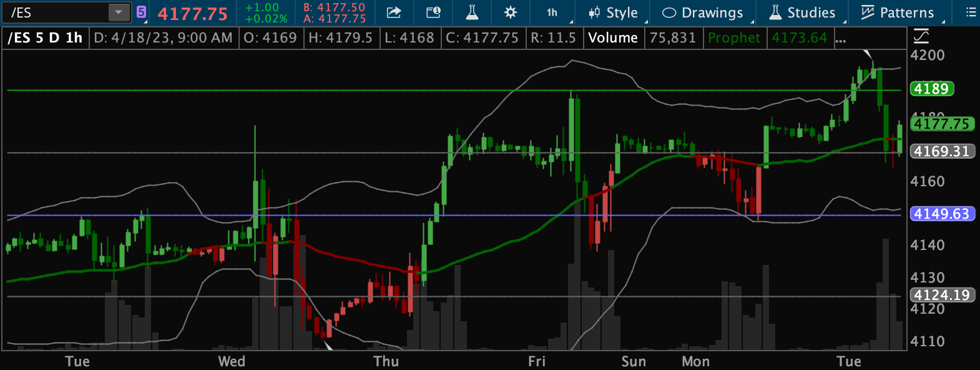This screenshot has height=370, width=980.
Task: Click the C: 4177.75 close value
Action: click(483, 38)
